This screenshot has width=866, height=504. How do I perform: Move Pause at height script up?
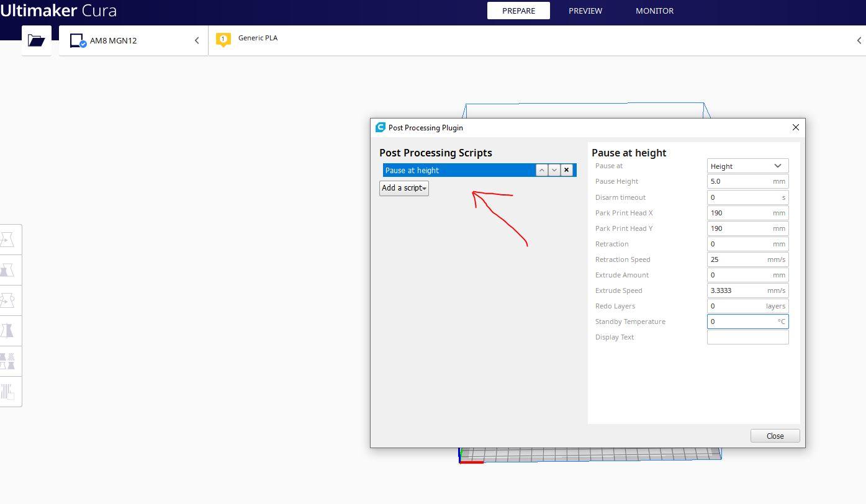pos(542,170)
